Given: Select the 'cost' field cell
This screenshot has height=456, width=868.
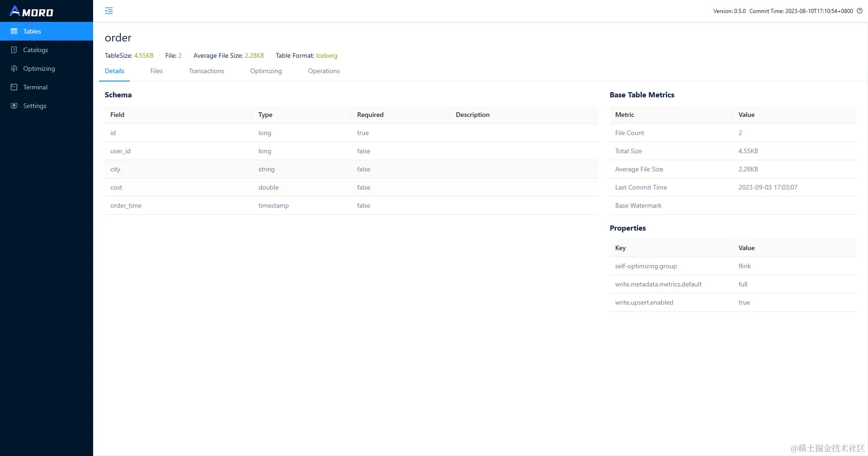Looking at the screenshot, I should click(179, 187).
